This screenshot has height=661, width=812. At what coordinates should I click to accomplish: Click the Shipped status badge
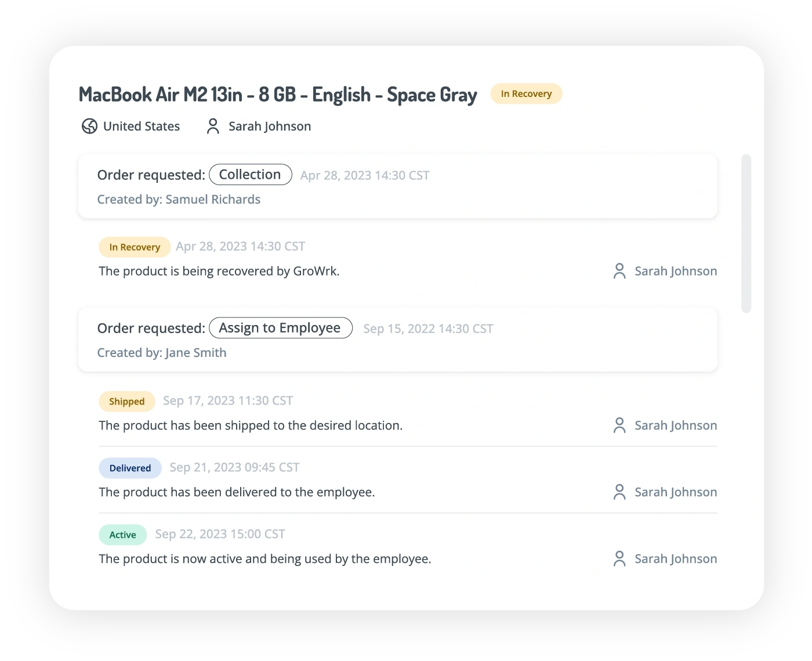(x=126, y=402)
